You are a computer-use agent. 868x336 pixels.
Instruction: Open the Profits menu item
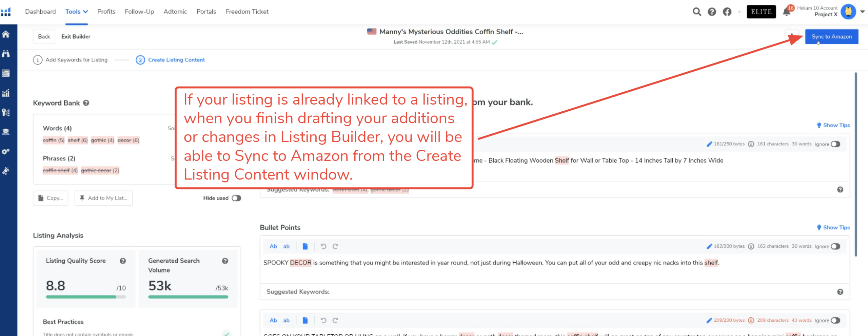click(x=106, y=12)
